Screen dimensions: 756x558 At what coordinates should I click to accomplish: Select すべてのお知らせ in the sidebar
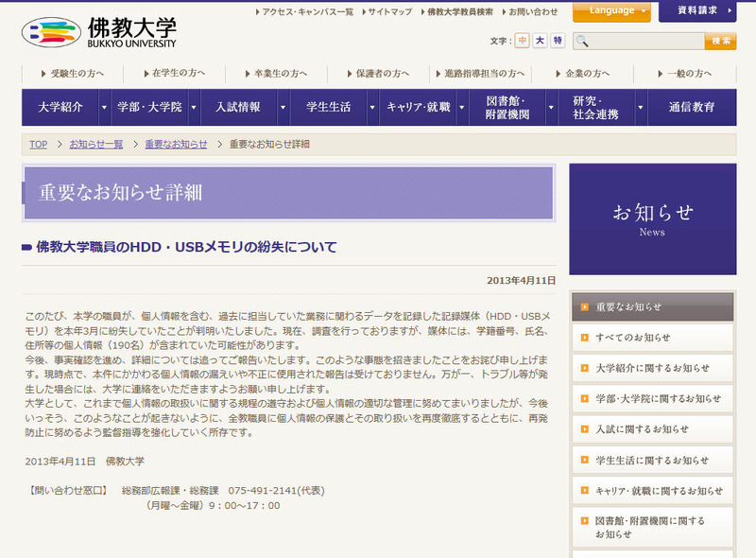633,338
